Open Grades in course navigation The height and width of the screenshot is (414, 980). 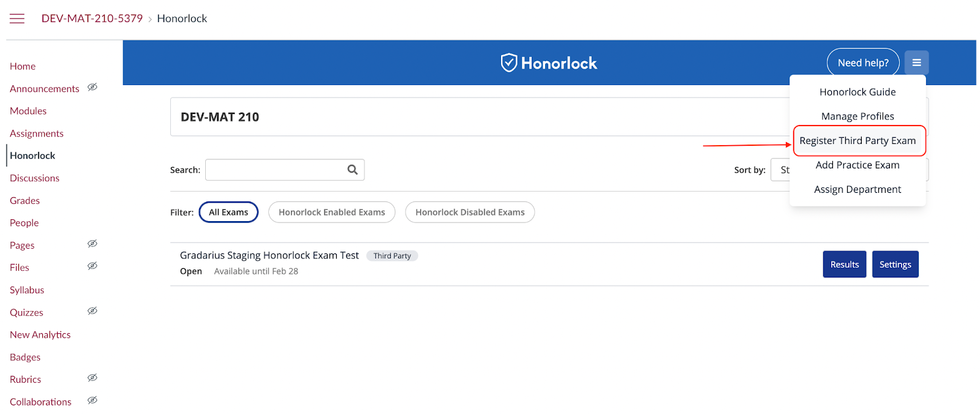coord(24,200)
